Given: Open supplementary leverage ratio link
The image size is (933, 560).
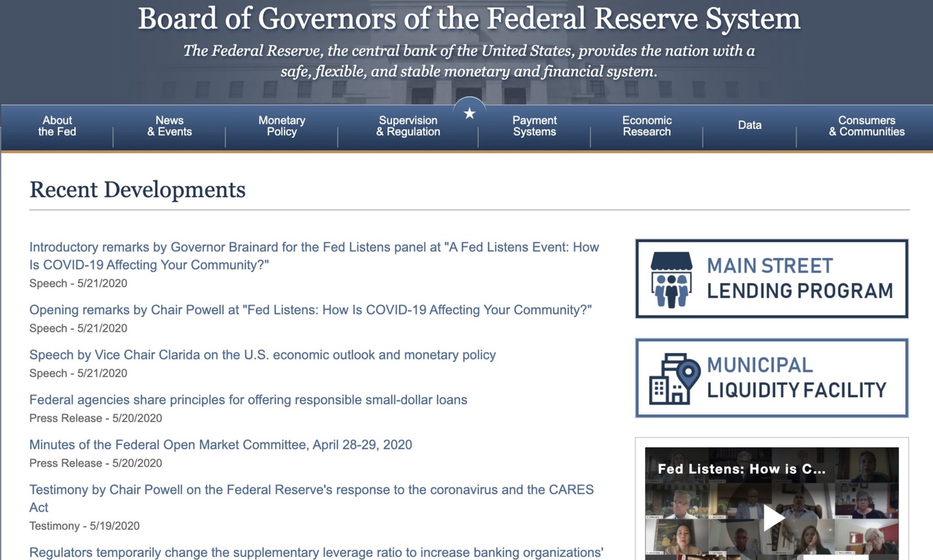Looking at the screenshot, I should click(316, 553).
